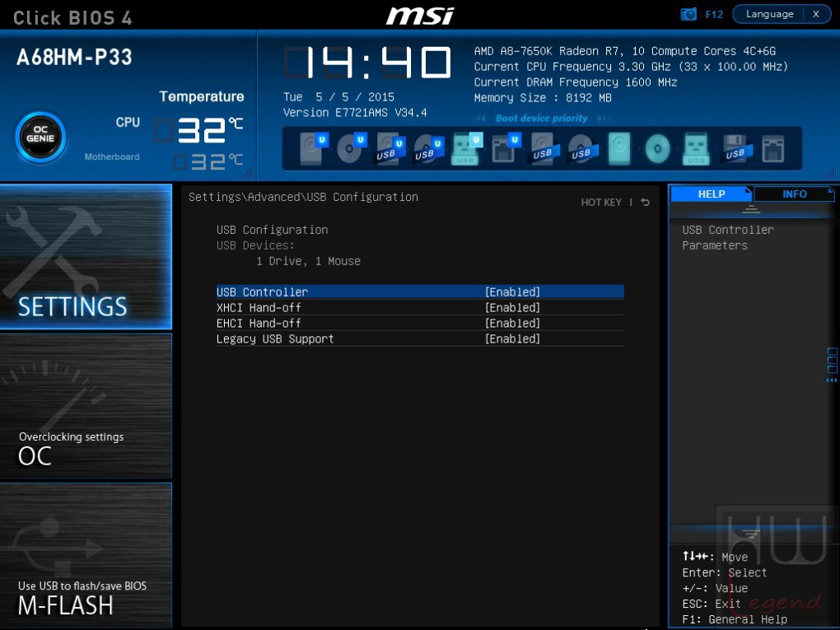Click the small collapse arrows on the help panel edge

click(832, 380)
